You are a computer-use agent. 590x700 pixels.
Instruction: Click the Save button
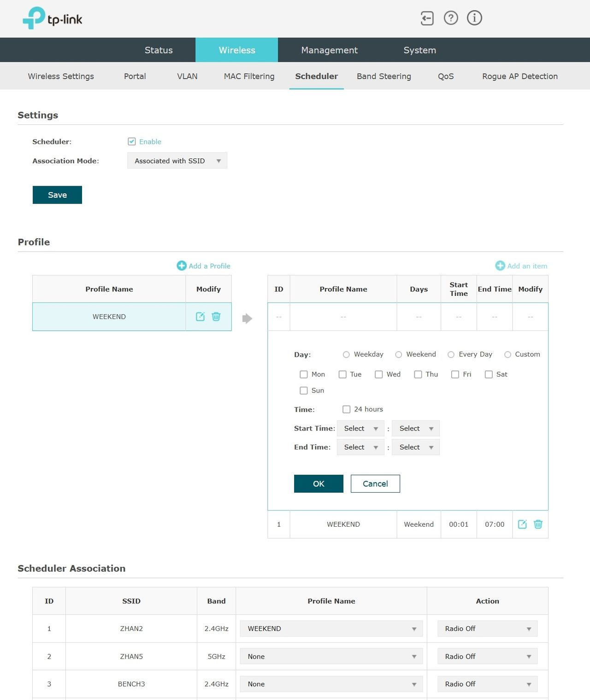tap(57, 195)
